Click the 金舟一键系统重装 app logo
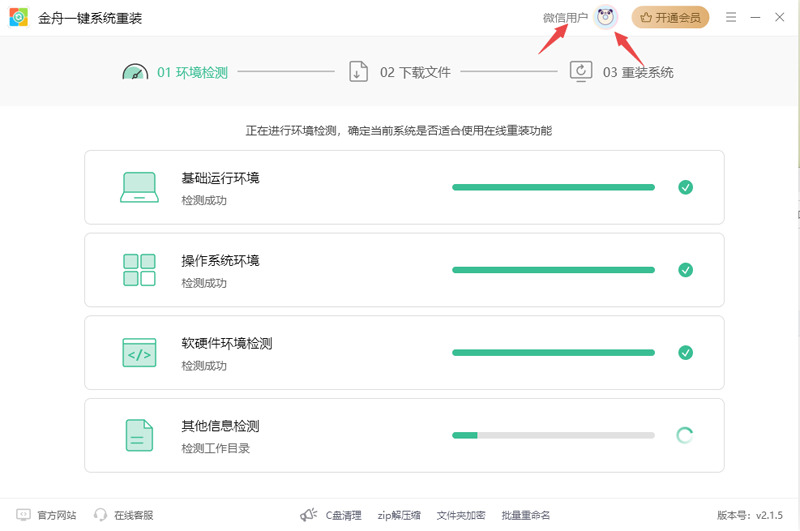This screenshot has width=800, height=531. coord(19,18)
